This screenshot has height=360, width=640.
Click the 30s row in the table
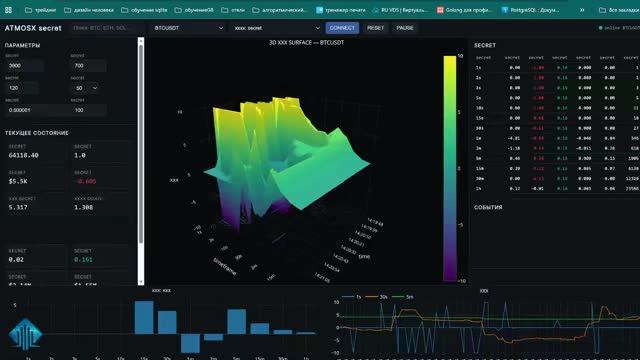556,128
